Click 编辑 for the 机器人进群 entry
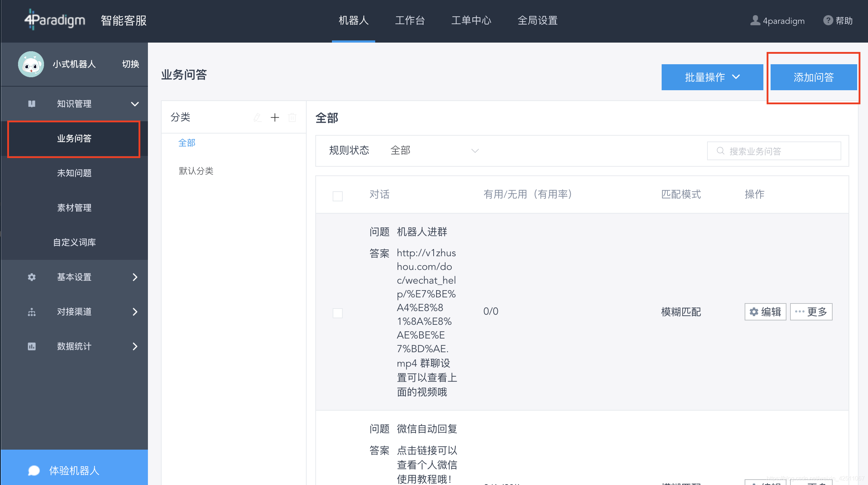Image resolution: width=868 pixels, height=485 pixels. coord(765,311)
